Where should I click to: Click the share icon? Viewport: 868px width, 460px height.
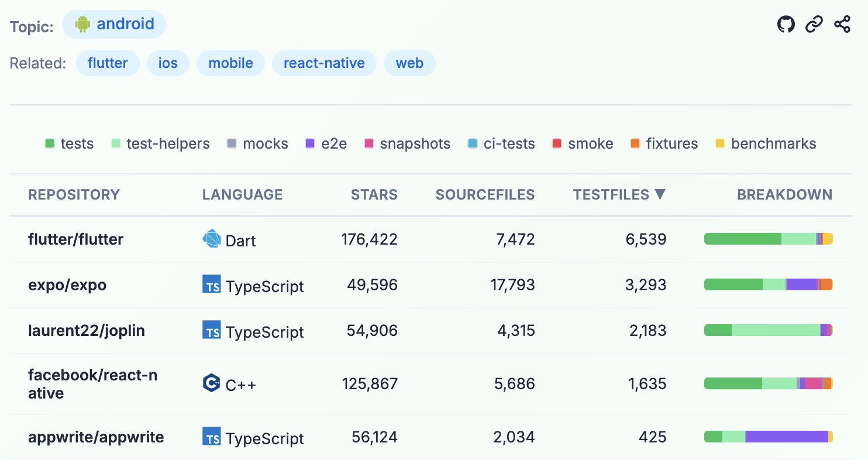point(842,25)
